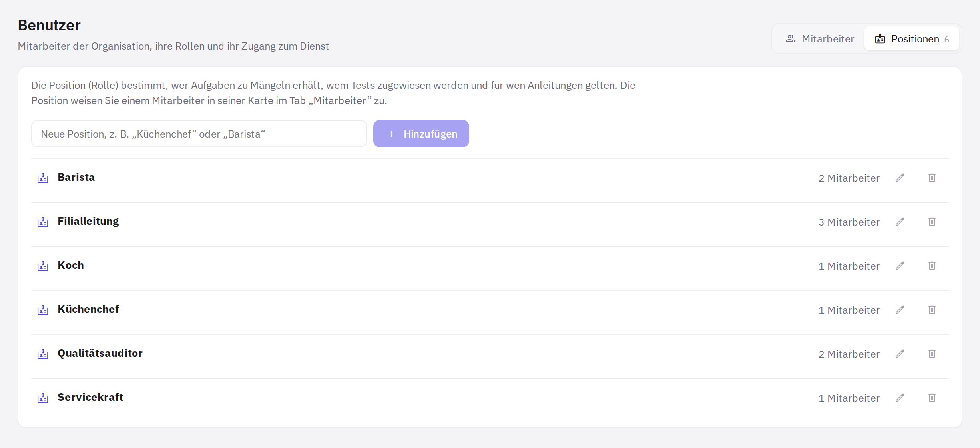
Task: Click the Filialleitung position name
Action: (88, 221)
